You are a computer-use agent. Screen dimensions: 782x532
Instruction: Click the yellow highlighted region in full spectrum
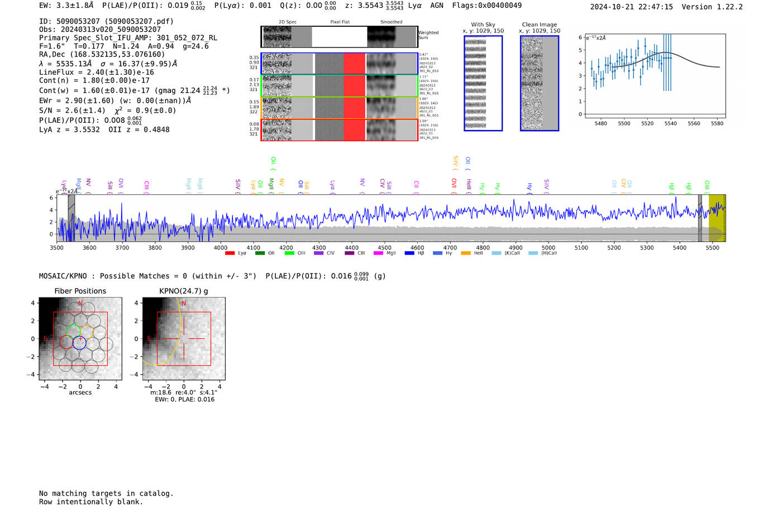717,218
